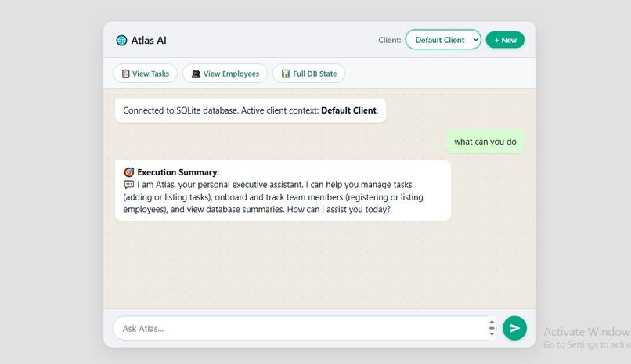Click the up arrow on the input stepper

492,322
